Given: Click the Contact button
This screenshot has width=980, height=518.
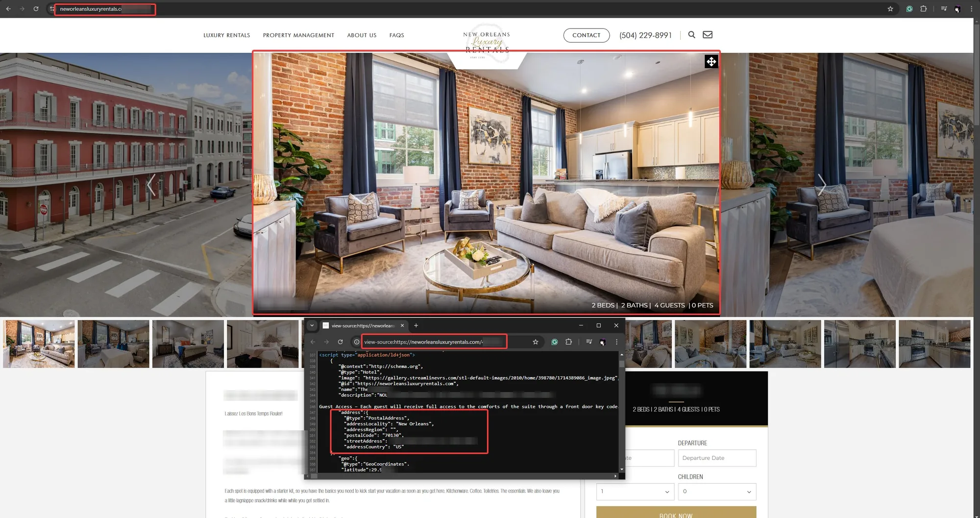Looking at the screenshot, I should (586, 35).
